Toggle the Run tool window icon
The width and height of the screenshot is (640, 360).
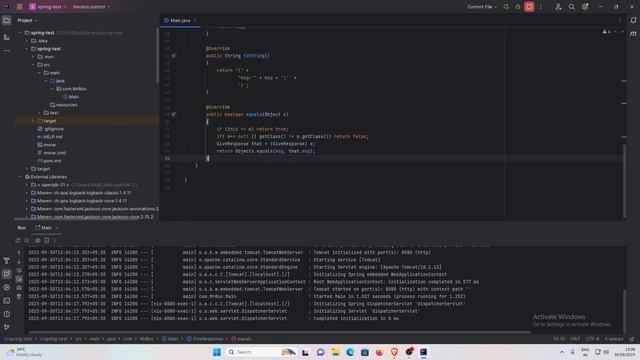(7, 274)
